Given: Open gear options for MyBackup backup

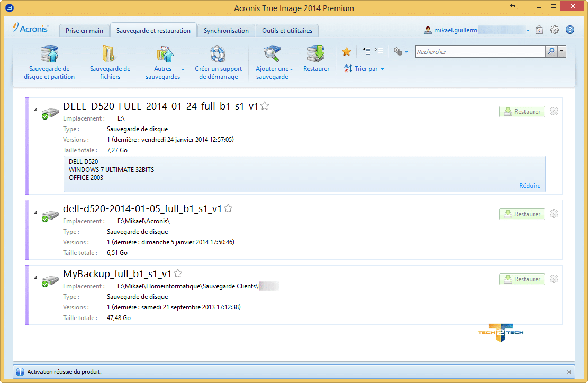Looking at the screenshot, I should pyautogui.click(x=554, y=279).
